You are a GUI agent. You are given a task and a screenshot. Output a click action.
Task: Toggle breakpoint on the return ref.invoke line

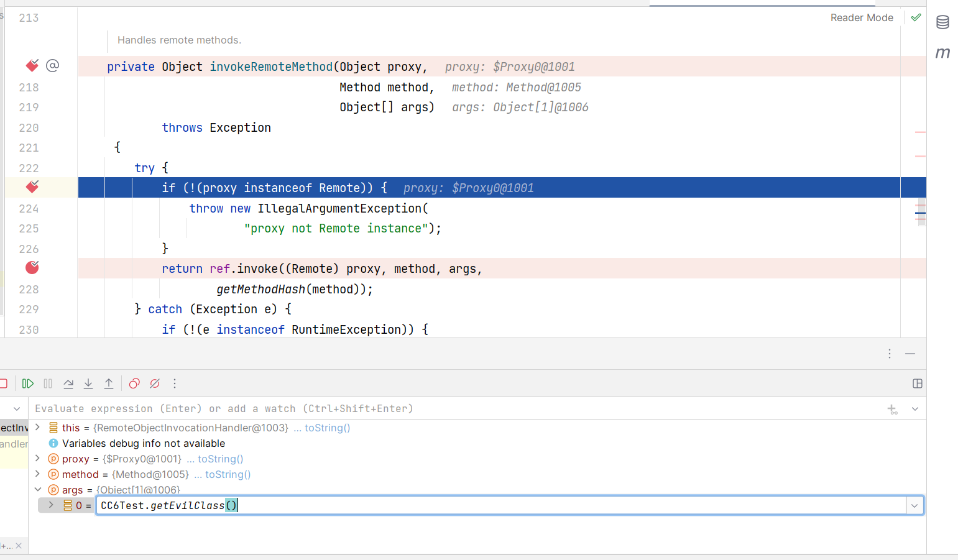pos(32,268)
